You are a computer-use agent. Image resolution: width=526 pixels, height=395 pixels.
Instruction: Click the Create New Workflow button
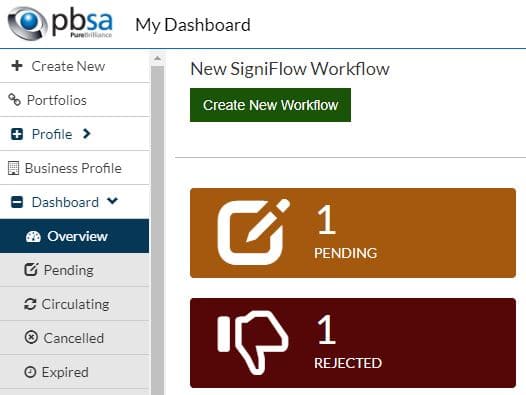[x=270, y=105]
